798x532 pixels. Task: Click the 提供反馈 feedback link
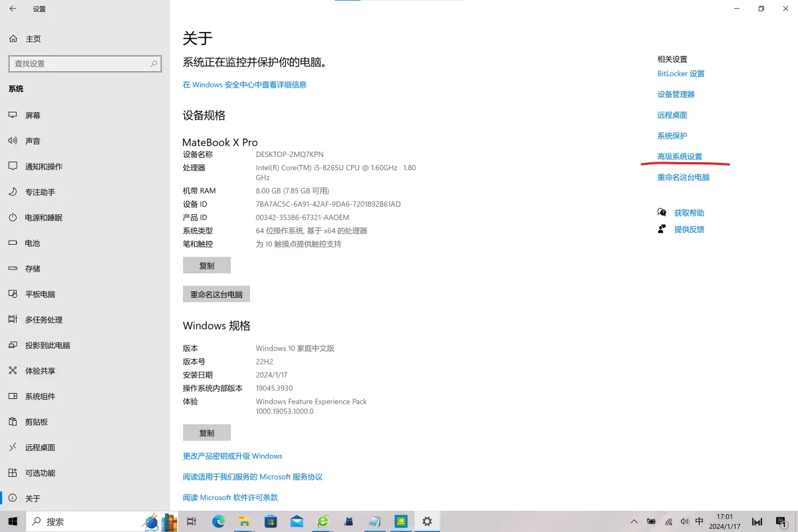tap(689, 229)
